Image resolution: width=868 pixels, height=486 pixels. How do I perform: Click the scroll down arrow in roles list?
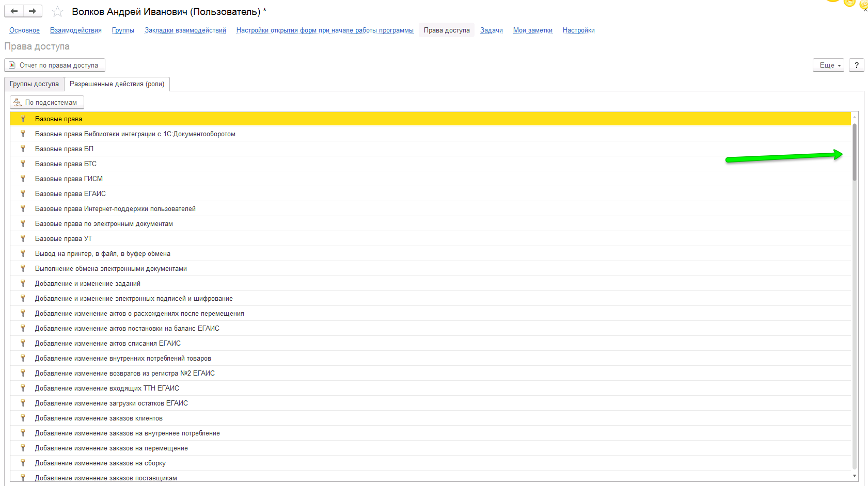point(855,476)
